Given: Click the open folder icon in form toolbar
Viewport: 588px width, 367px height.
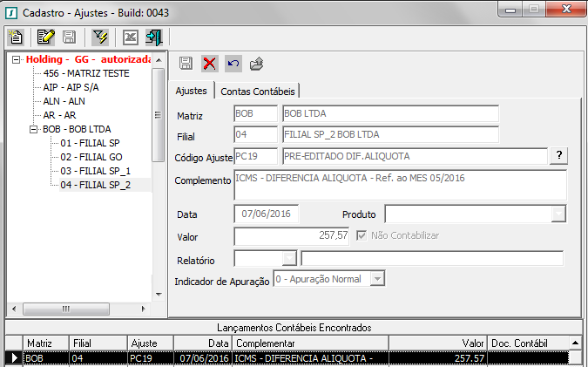Looking at the screenshot, I should (x=256, y=63).
